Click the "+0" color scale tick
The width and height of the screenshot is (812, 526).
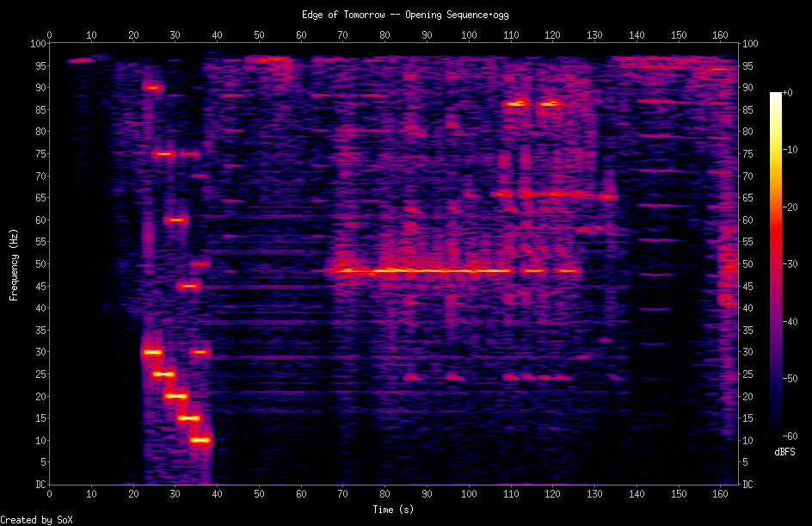click(x=788, y=93)
